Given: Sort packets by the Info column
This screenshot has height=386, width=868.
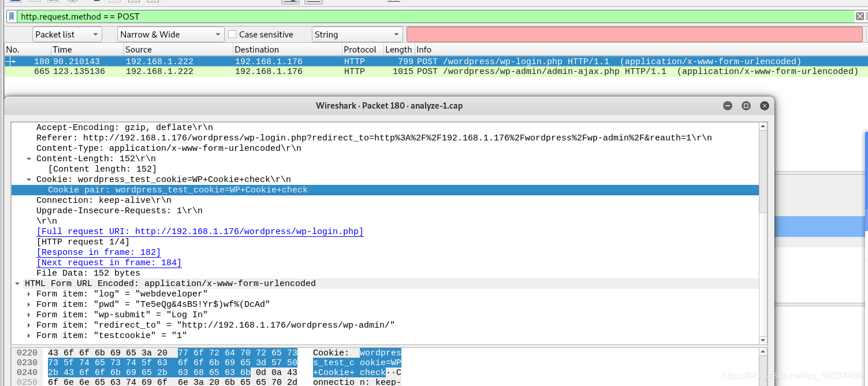Looking at the screenshot, I should 641,50.
